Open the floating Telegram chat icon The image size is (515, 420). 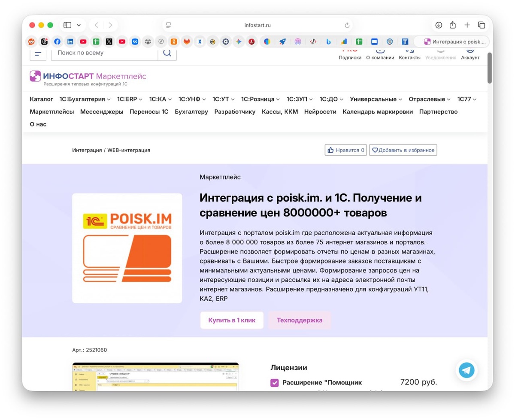click(x=467, y=370)
